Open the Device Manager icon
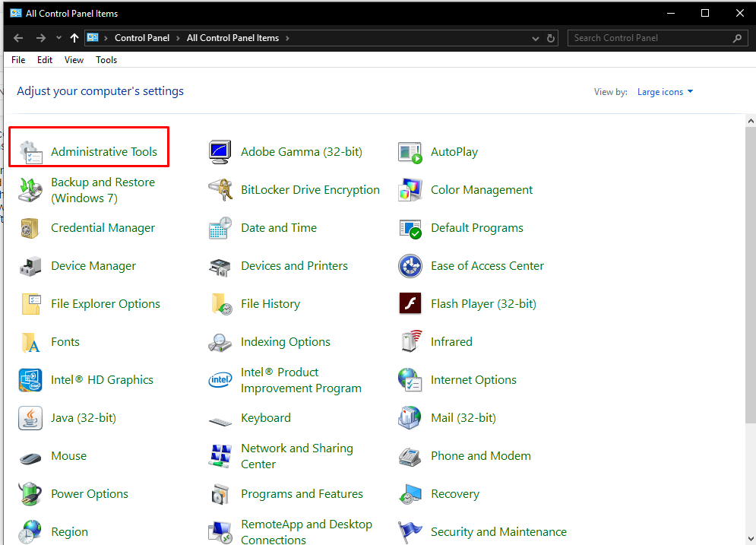 [x=31, y=266]
